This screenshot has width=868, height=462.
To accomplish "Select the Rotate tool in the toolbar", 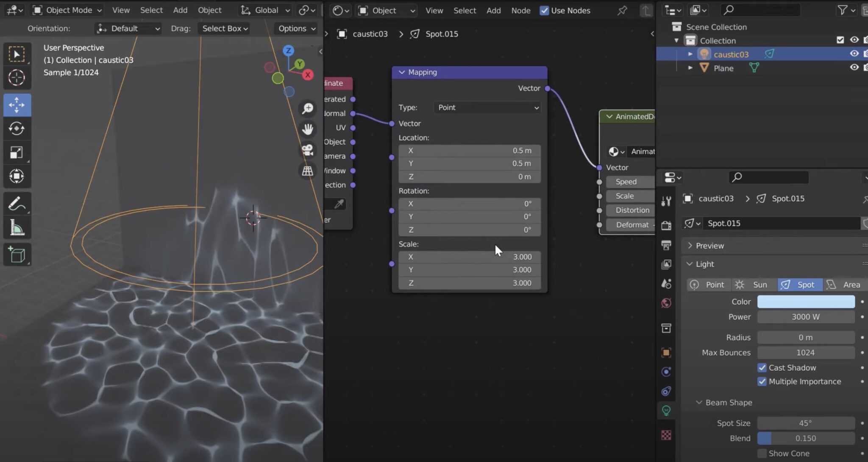I will pos(17,129).
